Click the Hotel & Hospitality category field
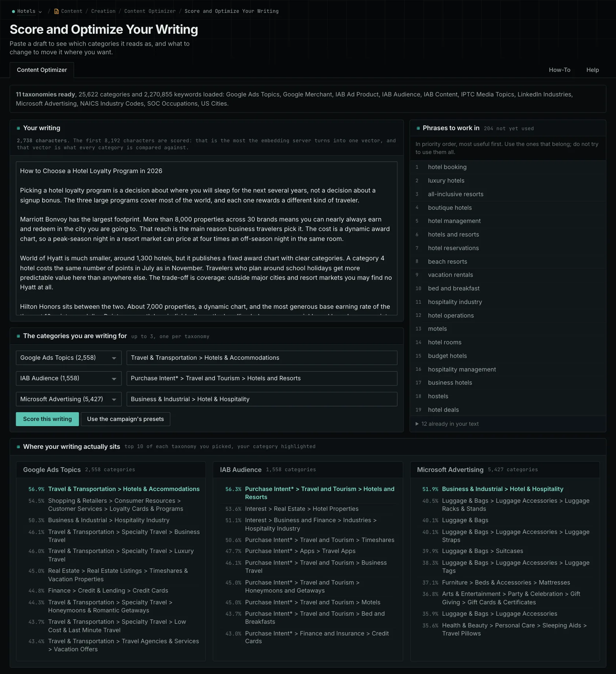This screenshot has height=674, width=616. point(262,399)
